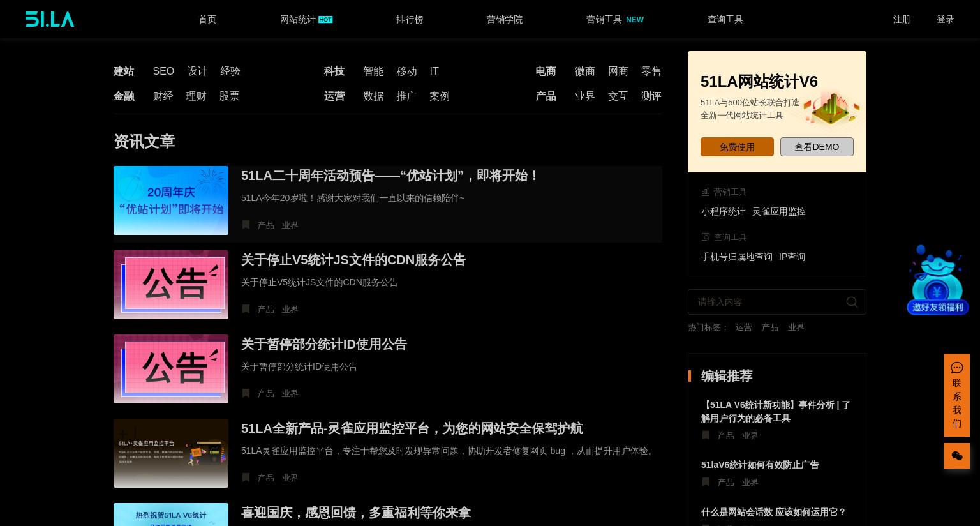This screenshot has height=526, width=980.
Task: Click bookmark icon under 51laV6统计如何有效防止广告
Action: pyautogui.click(x=706, y=482)
